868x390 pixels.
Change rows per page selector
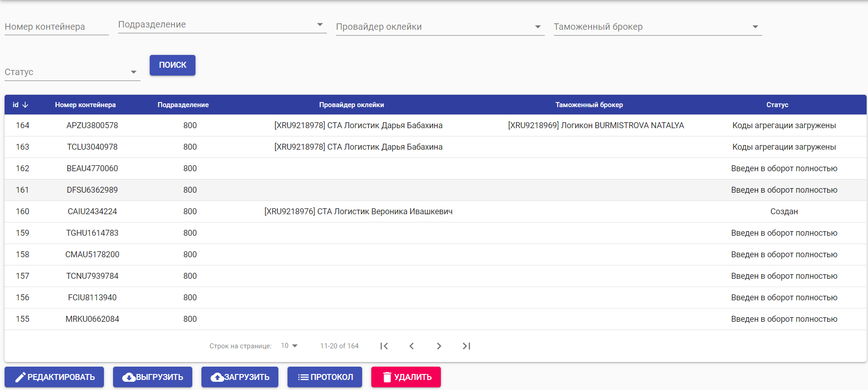click(289, 346)
